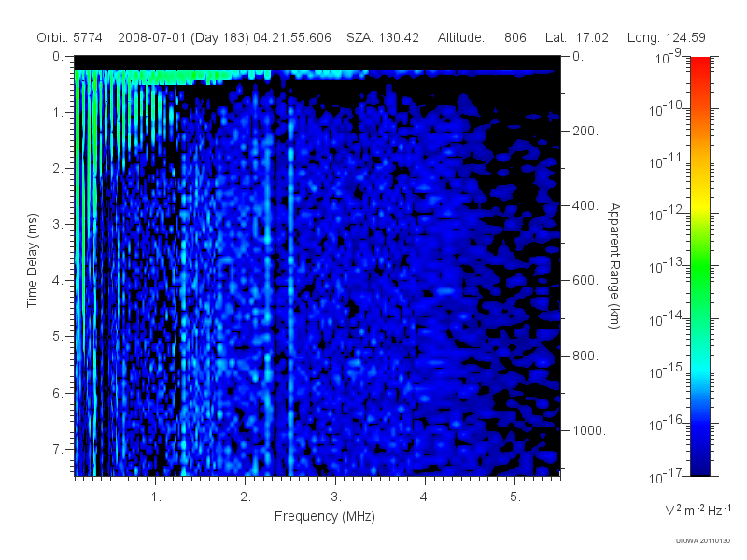Click the Time Delay (ms) axis label
The height and width of the screenshot is (560, 747).
tap(32, 261)
